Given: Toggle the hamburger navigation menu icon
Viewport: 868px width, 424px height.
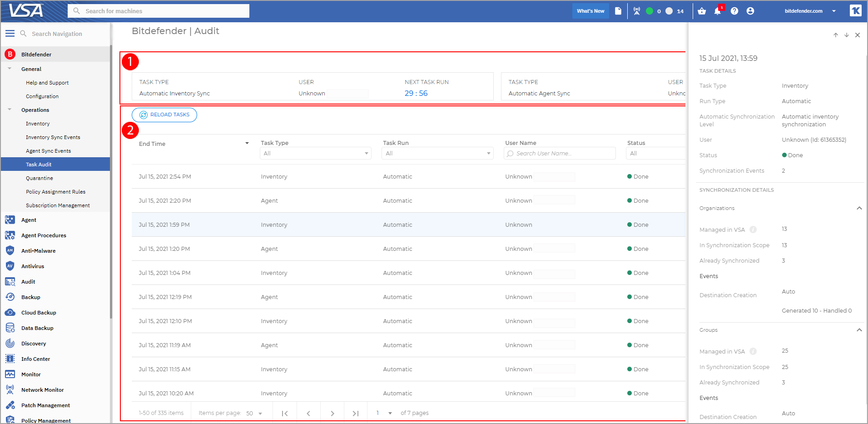Looking at the screenshot, I should (10, 34).
